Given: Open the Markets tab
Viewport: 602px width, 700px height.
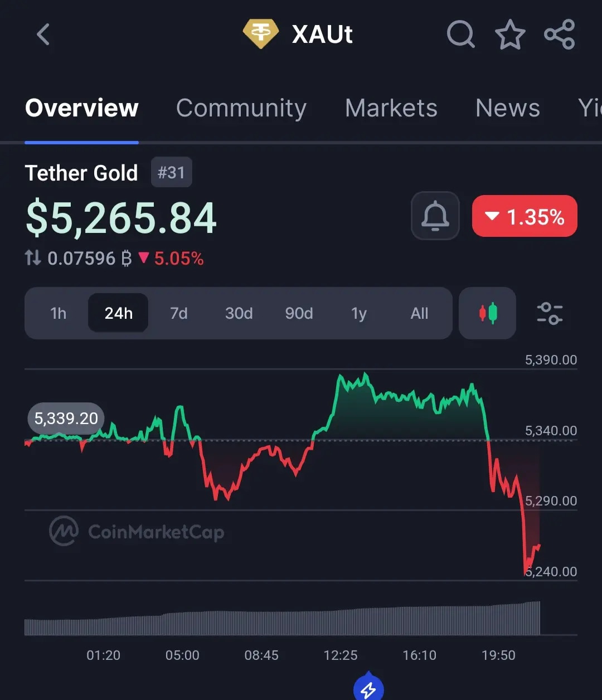Looking at the screenshot, I should tap(391, 108).
